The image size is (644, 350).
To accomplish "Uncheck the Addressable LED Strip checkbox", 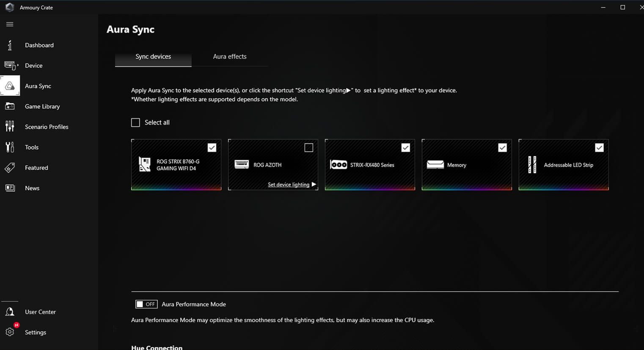I will [599, 147].
